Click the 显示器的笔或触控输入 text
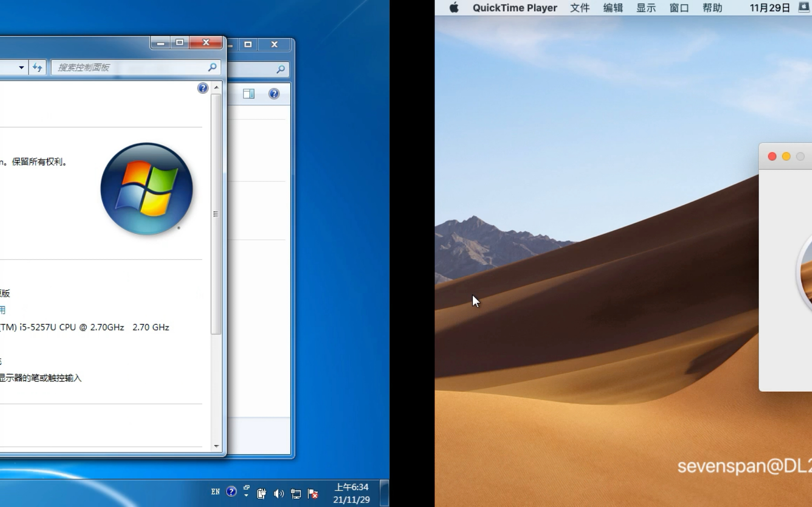812x507 pixels. (41, 378)
